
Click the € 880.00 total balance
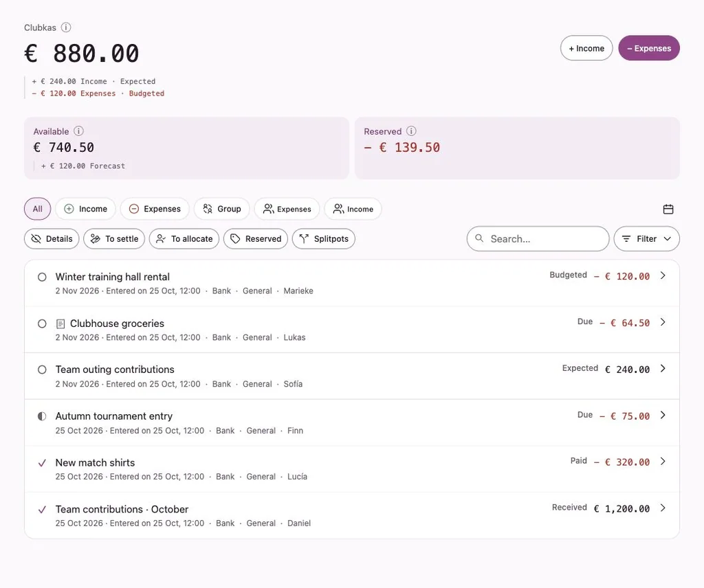(x=82, y=54)
